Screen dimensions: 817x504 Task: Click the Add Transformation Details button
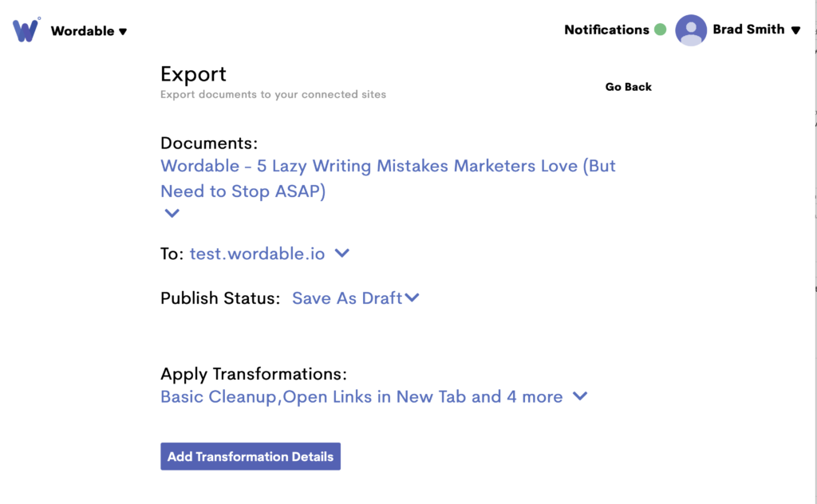click(x=251, y=456)
